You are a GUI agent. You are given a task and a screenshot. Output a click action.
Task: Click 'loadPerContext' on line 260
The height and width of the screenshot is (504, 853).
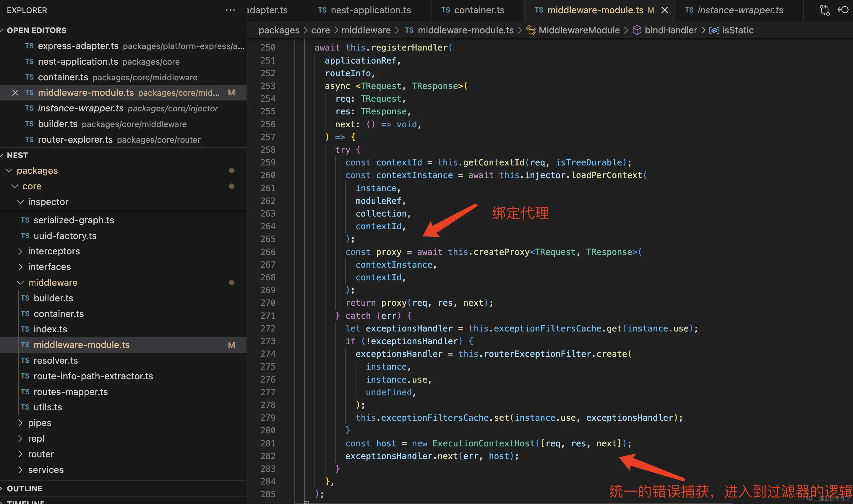coord(607,175)
